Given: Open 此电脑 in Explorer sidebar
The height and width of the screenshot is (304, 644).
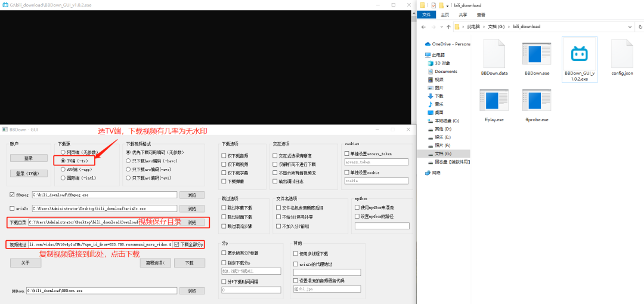Looking at the screenshot, I should click(435, 55).
